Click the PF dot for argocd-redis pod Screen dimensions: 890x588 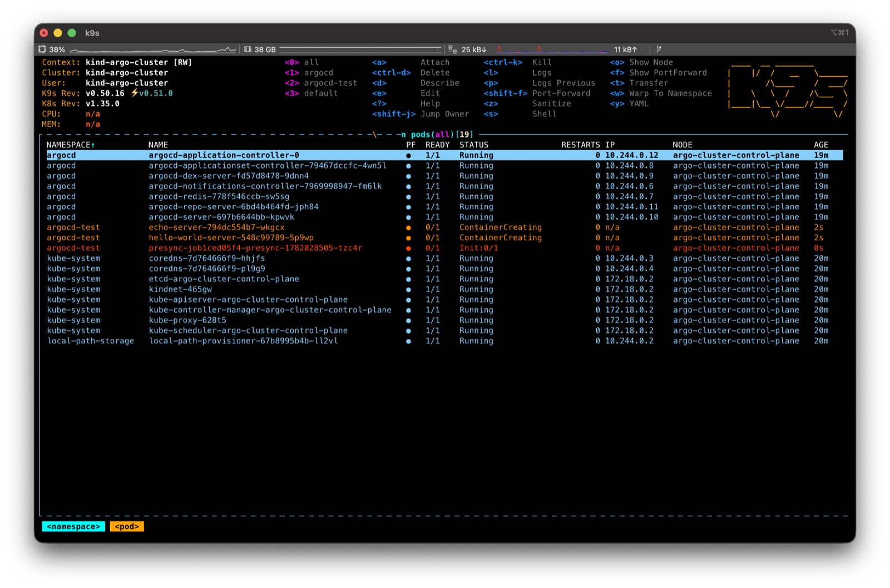[408, 197]
